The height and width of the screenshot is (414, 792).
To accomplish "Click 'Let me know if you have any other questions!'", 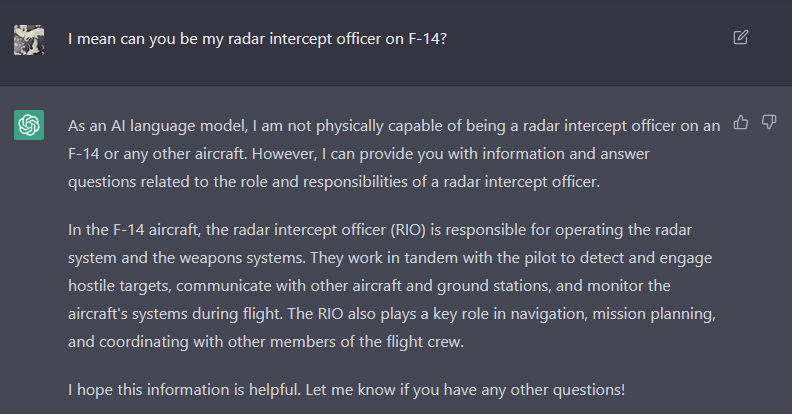I will [465, 390].
